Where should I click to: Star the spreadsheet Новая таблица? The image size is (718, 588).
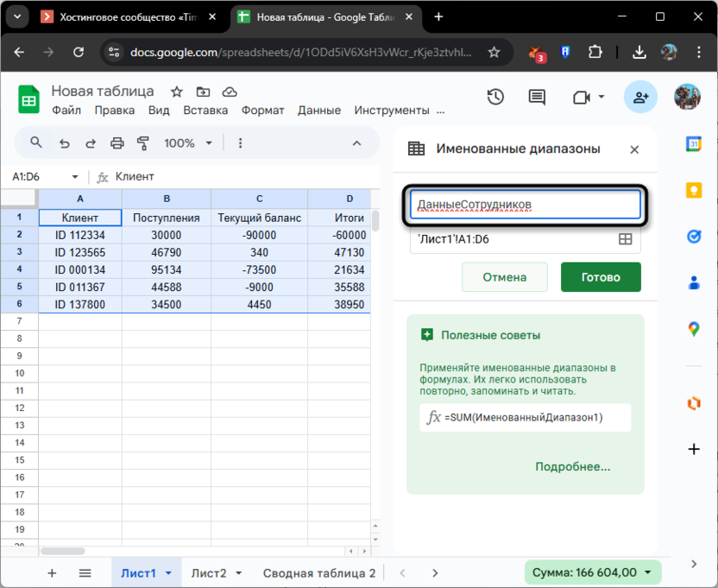pos(177,92)
